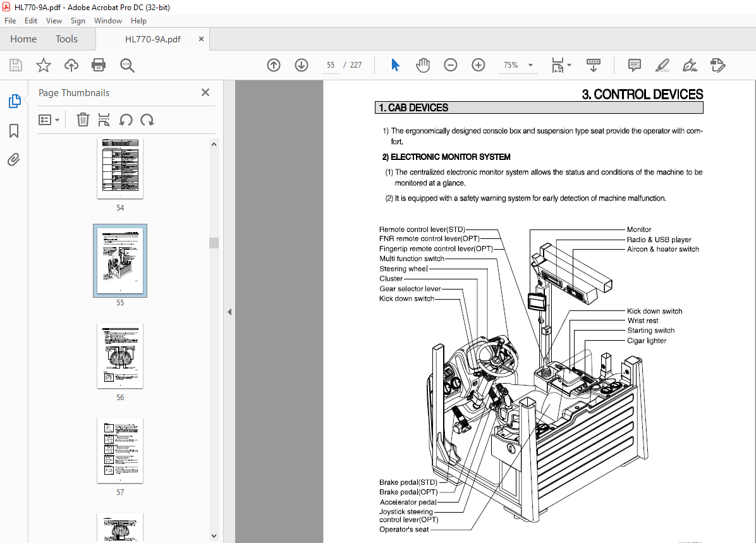Select page 57 thumbnail
756x543 pixels.
pos(120,451)
